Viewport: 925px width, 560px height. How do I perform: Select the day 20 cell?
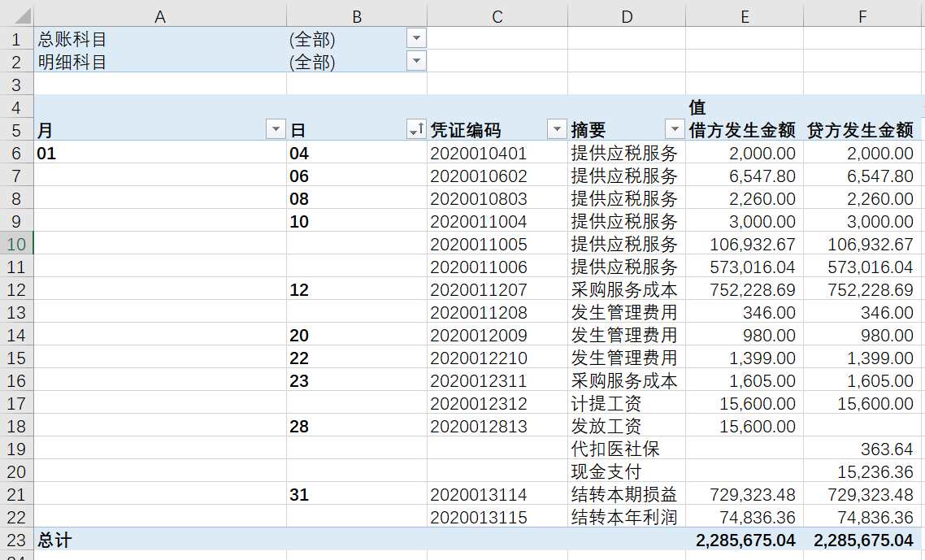(356, 335)
